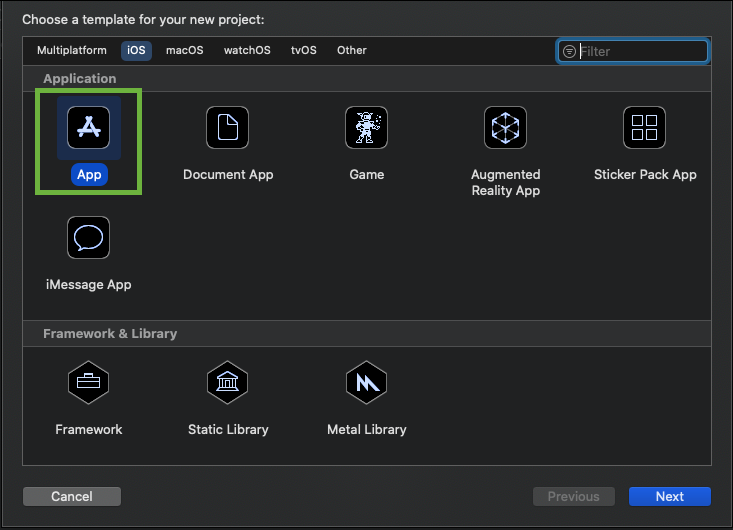
Task: Show the tvOS templates tab
Action: click(x=304, y=50)
